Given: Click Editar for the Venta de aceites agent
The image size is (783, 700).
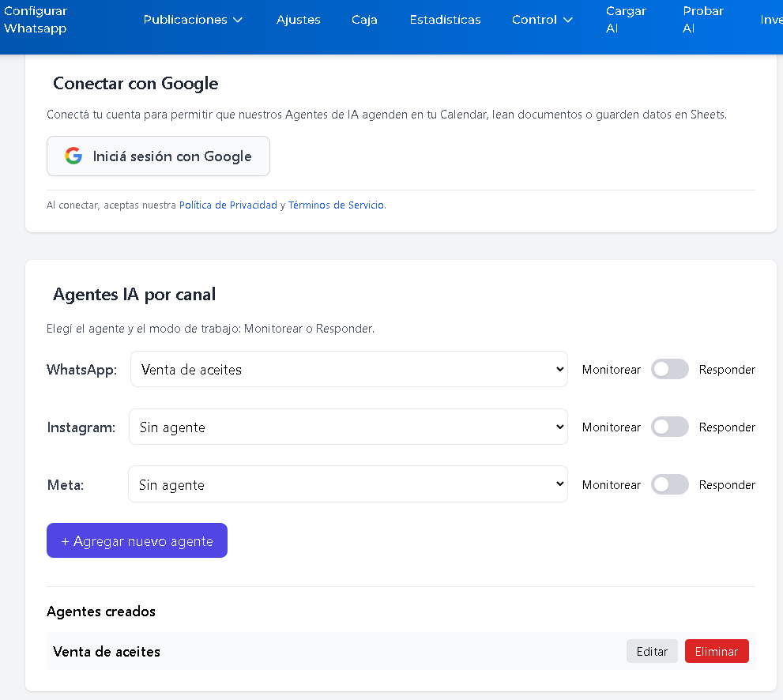Looking at the screenshot, I should [651, 650].
